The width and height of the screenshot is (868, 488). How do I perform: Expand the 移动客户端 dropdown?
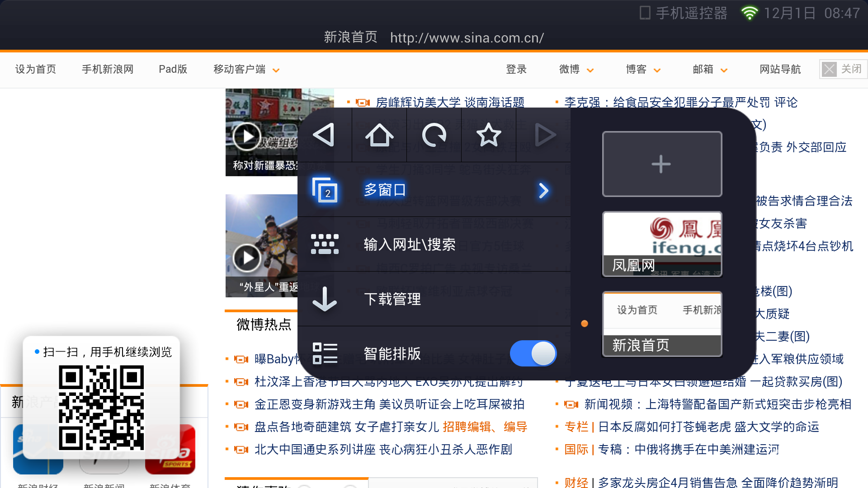(246, 69)
